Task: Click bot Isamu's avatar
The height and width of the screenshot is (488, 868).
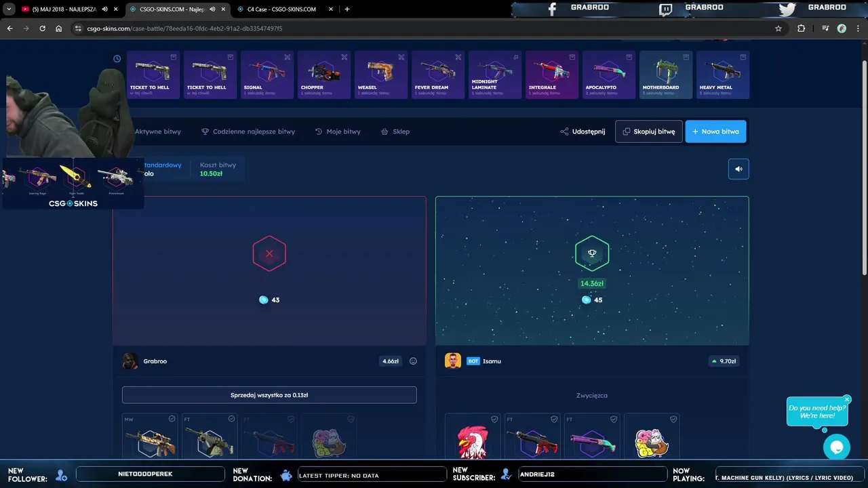Action: (453, 361)
